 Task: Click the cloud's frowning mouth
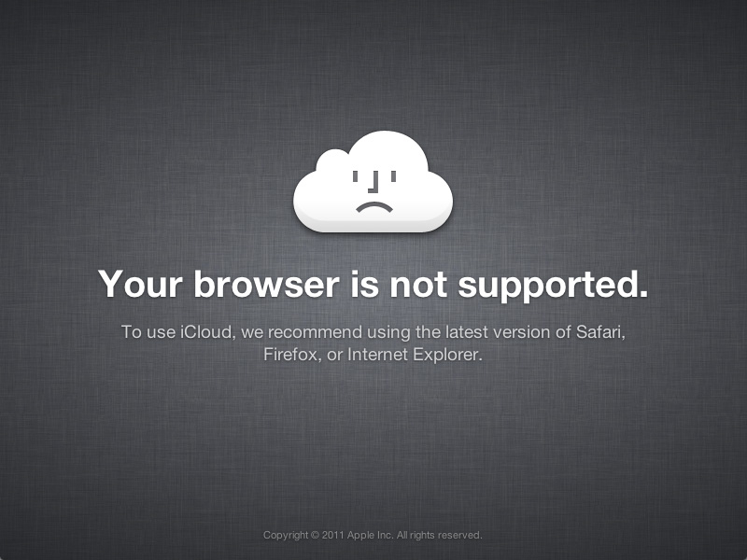pos(374,207)
